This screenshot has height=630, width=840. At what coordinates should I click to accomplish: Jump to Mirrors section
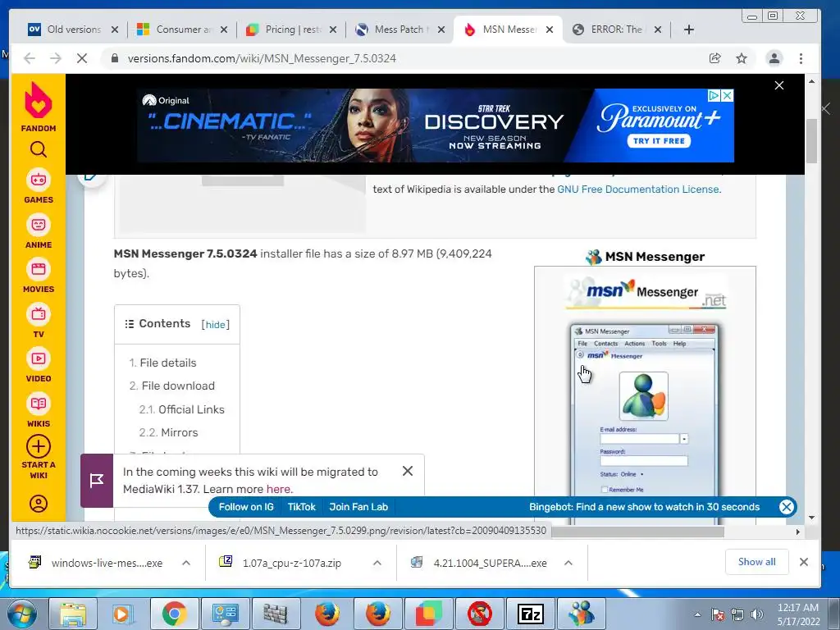(x=180, y=432)
